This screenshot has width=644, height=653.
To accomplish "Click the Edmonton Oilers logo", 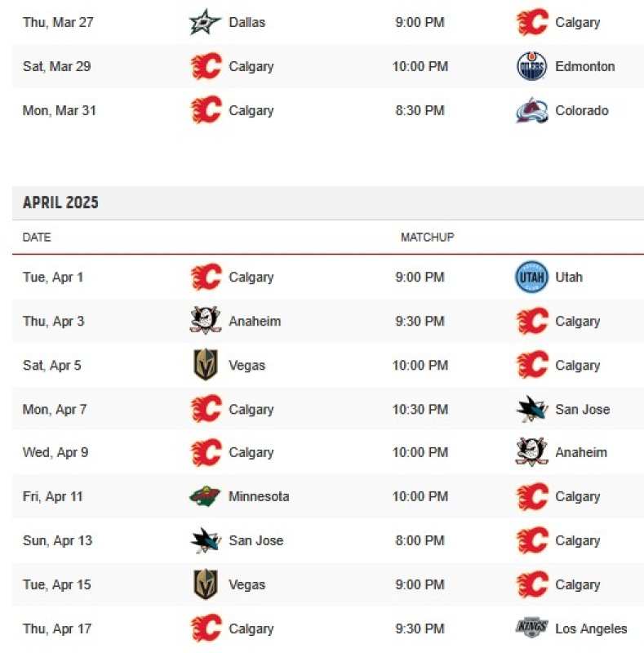I will pyautogui.click(x=531, y=66).
